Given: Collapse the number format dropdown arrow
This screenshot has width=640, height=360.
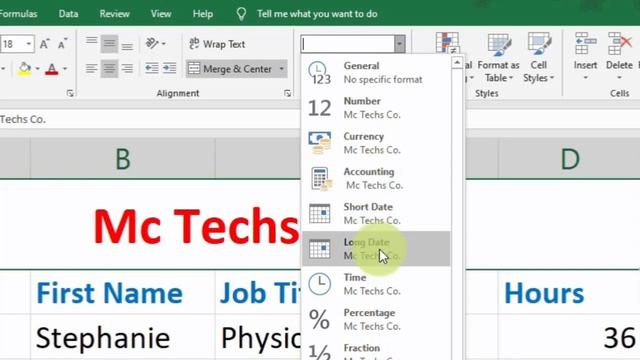Looking at the screenshot, I should [400, 44].
